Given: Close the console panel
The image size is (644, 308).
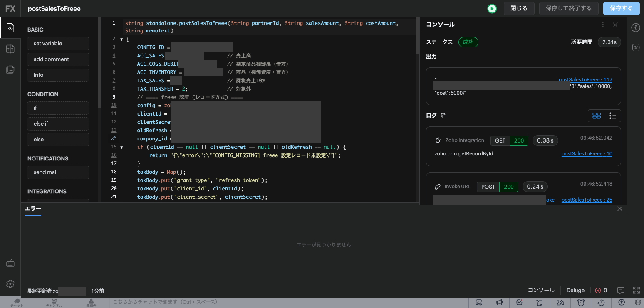Looking at the screenshot, I should 615,25.
